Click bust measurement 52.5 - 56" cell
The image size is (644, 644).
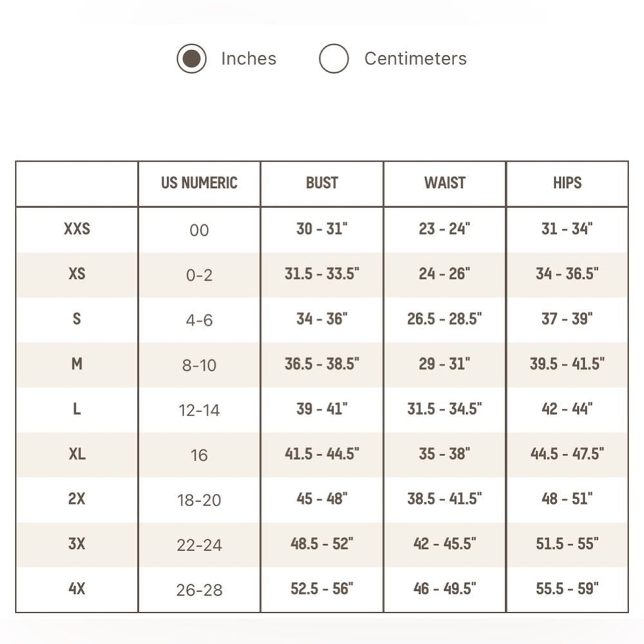[x=322, y=589]
